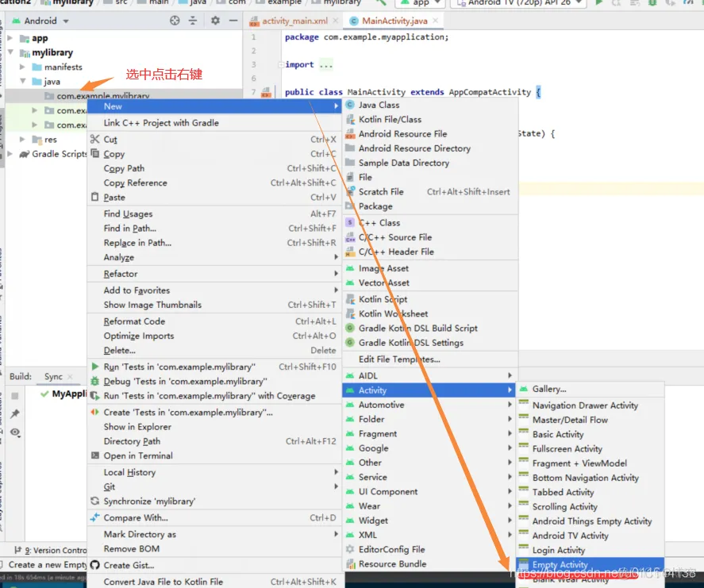Viewport: 704px width, 588px height.
Task: Click the Debug Tests bug icon
Action: click(x=94, y=381)
